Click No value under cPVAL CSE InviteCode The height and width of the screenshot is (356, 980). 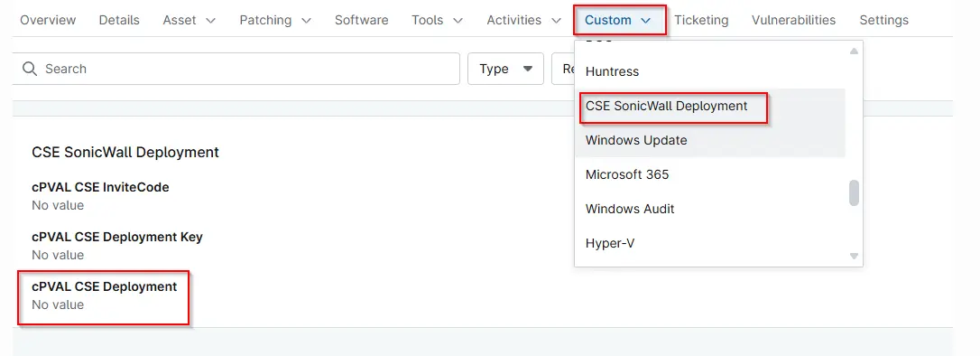[58, 205]
